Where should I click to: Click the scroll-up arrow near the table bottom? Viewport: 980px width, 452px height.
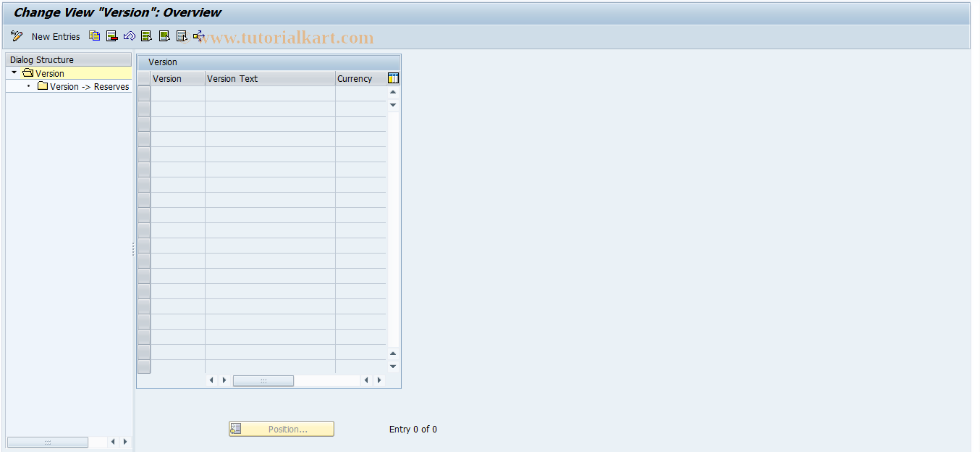coord(393,353)
